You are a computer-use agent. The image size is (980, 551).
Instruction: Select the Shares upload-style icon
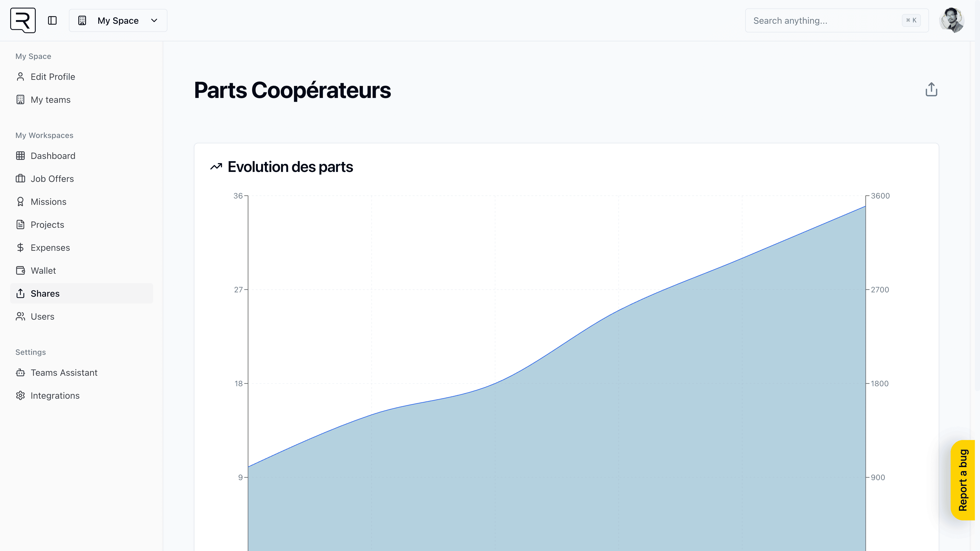[x=20, y=293]
